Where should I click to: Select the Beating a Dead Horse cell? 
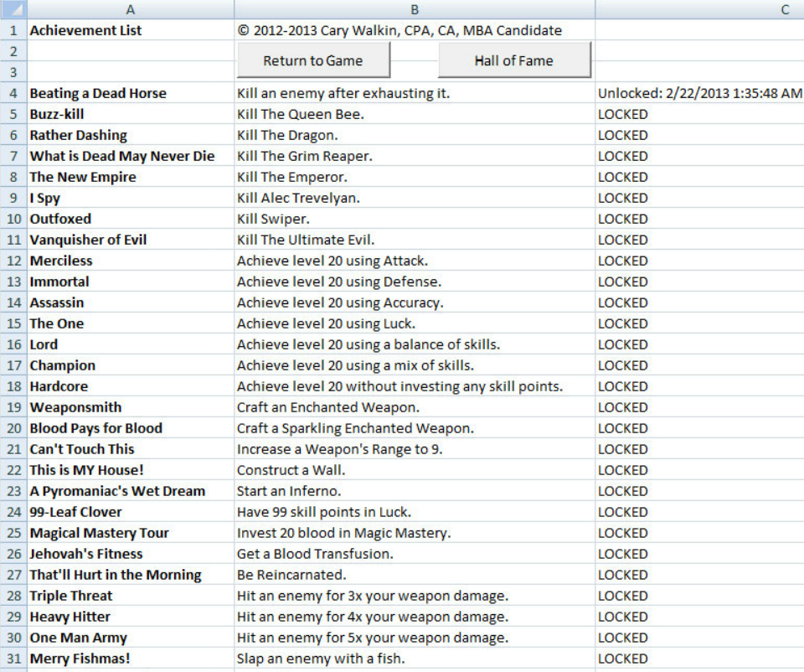pyautogui.click(x=130, y=93)
